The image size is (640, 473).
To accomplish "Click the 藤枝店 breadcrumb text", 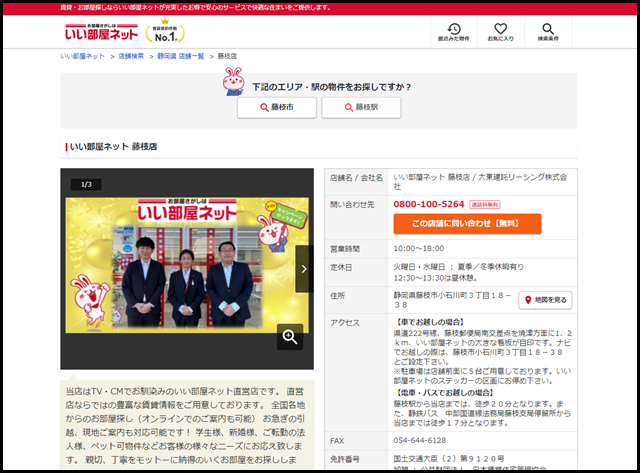I will point(227,56).
